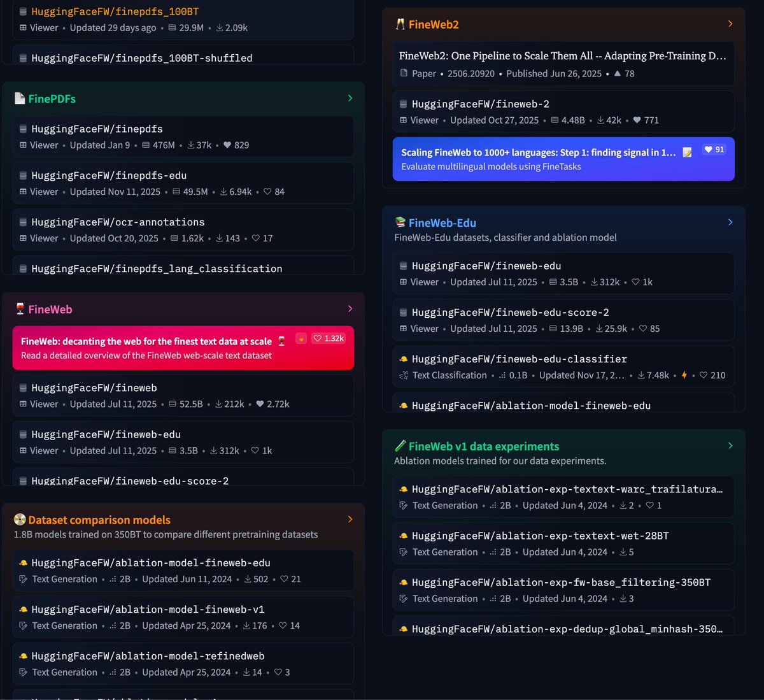764x700 pixels.
Task: Click the paper icon on FineWeb2 paper card
Action: [x=404, y=73]
